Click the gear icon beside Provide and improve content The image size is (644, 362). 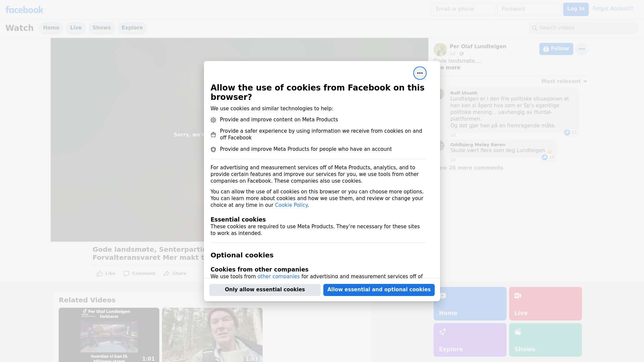tap(213, 120)
